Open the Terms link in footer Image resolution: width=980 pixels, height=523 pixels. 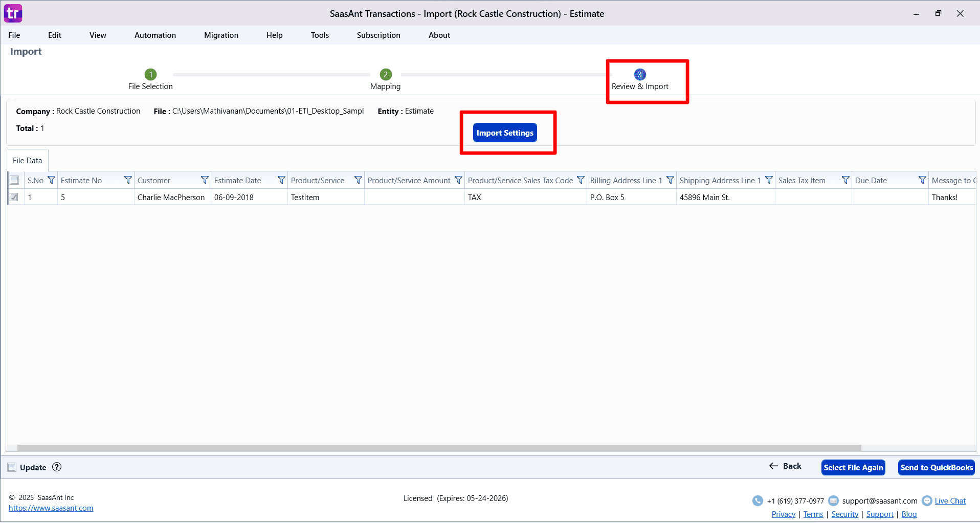tap(813, 514)
